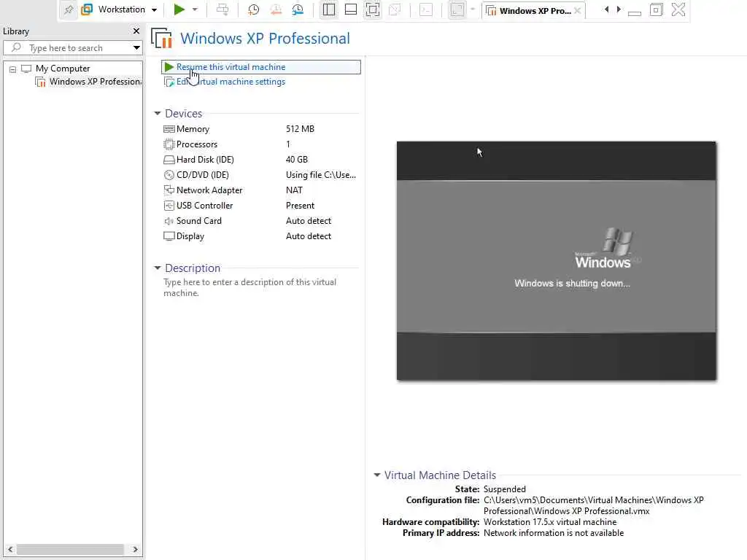
Task: Open the snapshot manager icon
Action: pyautogui.click(x=298, y=9)
